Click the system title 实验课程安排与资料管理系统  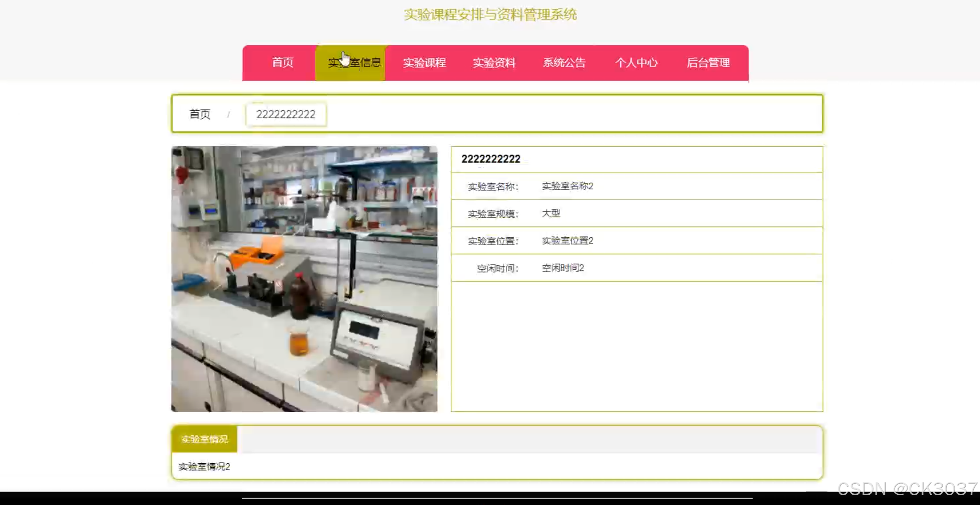pos(490,15)
